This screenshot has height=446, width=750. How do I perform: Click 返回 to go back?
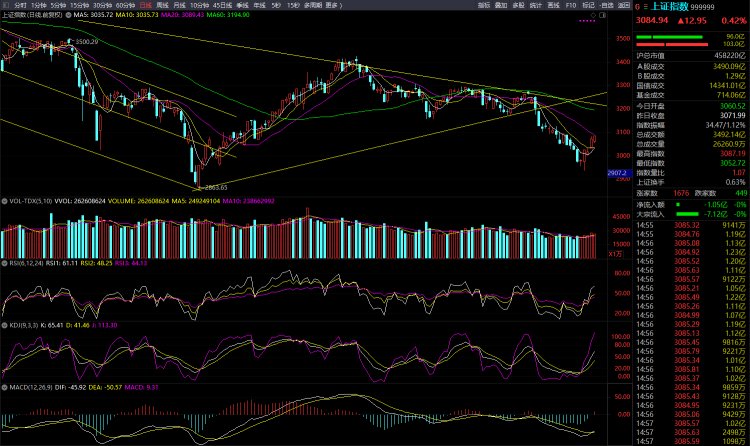click(x=624, y=5)
